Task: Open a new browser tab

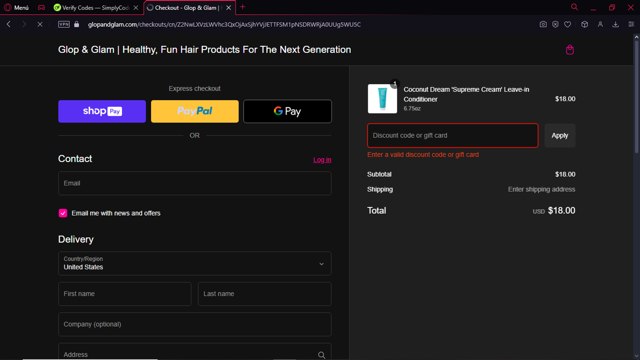Action: pos(242,7)
